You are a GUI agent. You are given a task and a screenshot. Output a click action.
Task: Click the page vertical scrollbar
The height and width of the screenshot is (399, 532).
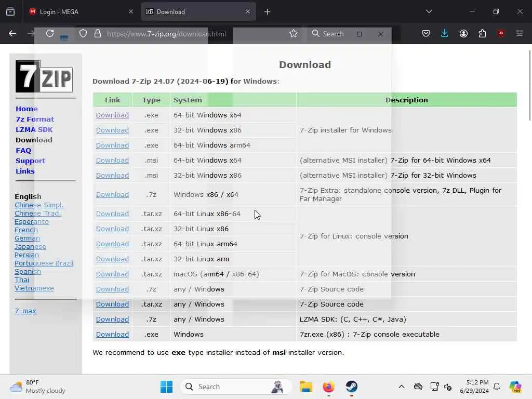tap(529, 85)
